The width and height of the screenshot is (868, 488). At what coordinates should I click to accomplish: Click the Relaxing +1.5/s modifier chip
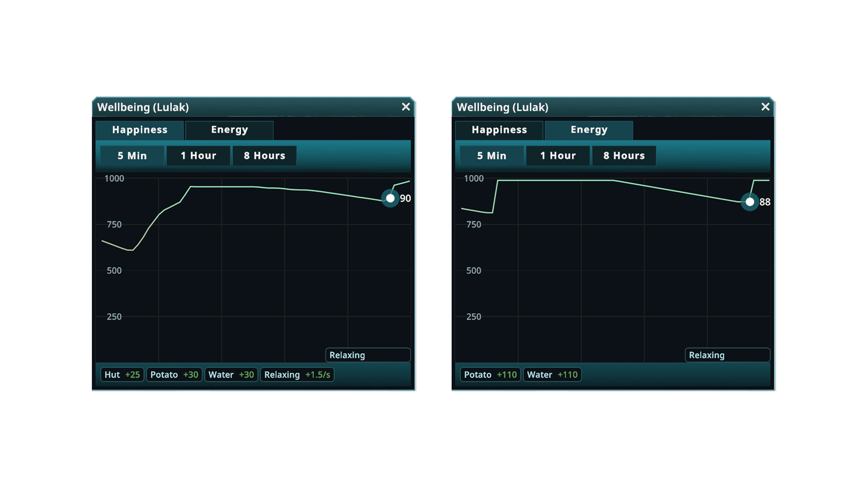coord(297,374)
